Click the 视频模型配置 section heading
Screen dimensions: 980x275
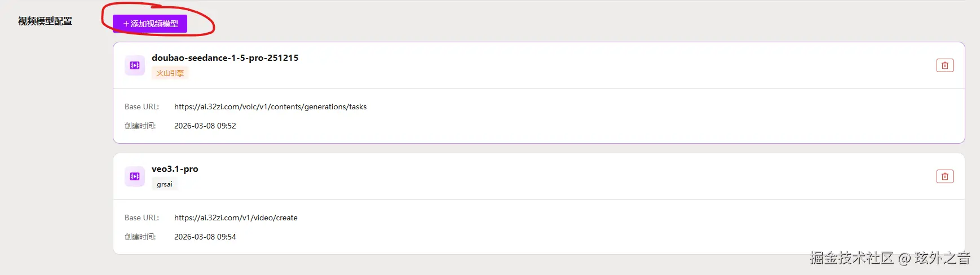point(45,21)
